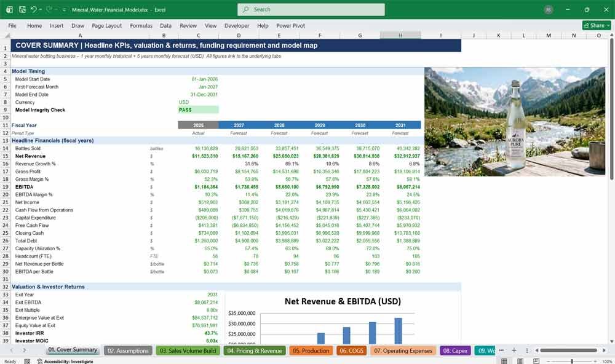Open the Help ribbon tab

(x=263, y=25)
